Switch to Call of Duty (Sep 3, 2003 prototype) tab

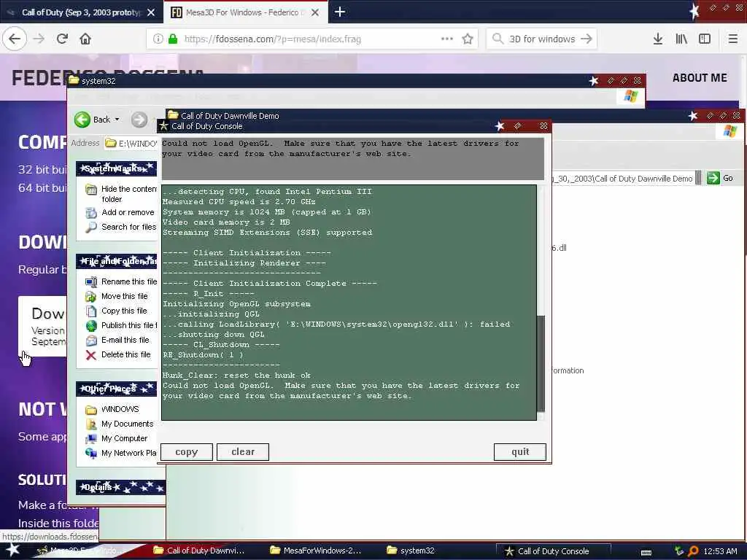click(82, 12)
